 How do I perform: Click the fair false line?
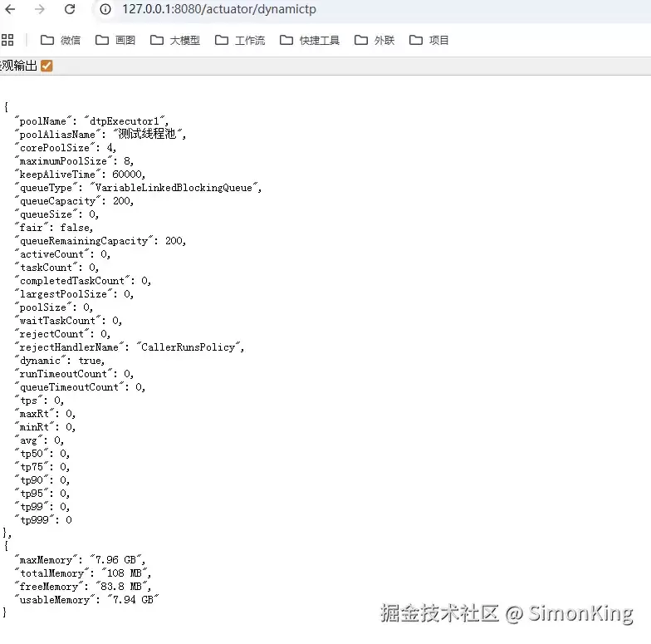tap(53, 228)
